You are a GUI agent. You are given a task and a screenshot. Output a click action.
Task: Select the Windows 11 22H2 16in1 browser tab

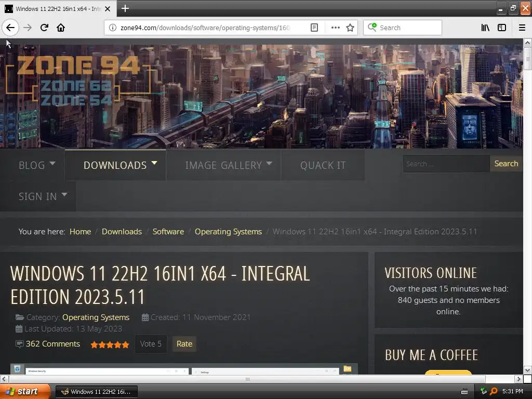point(58,9)
